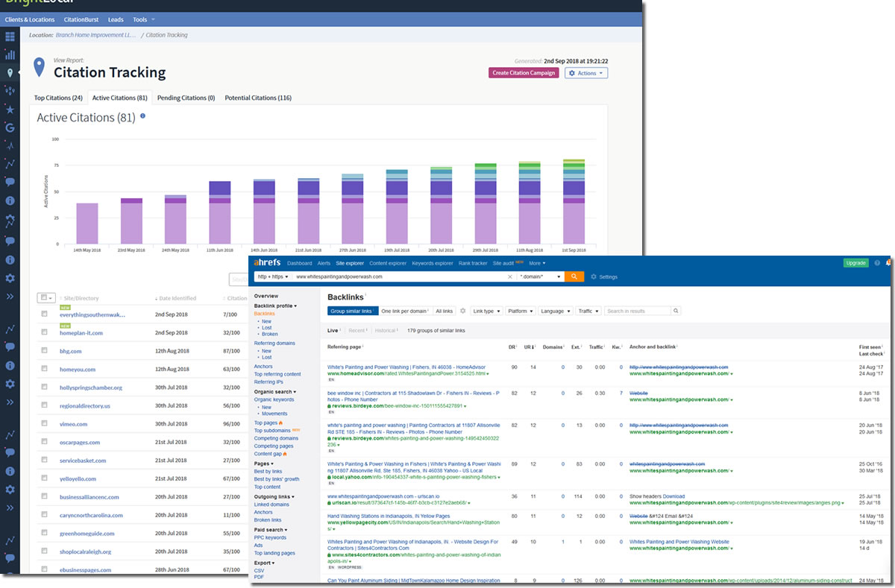Click the gear icon beside All links filter
This screenshot has height=588, width=895.
(462, 311)
